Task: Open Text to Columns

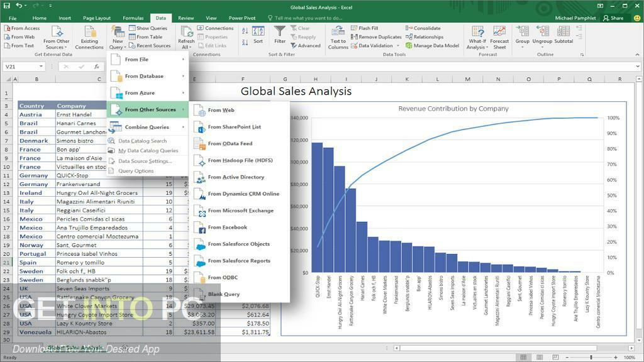Action: click(x=338, y=37)
